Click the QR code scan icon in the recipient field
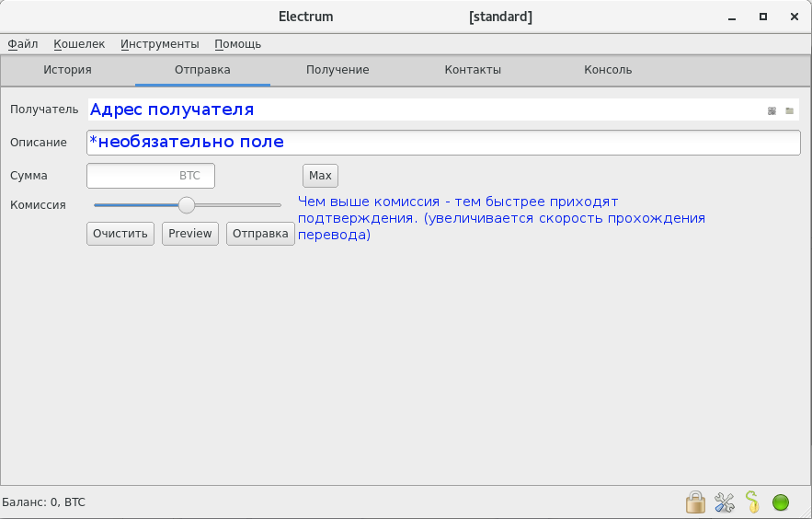The image size is (812, 519). pyautogui.click(x=772, y=110)
